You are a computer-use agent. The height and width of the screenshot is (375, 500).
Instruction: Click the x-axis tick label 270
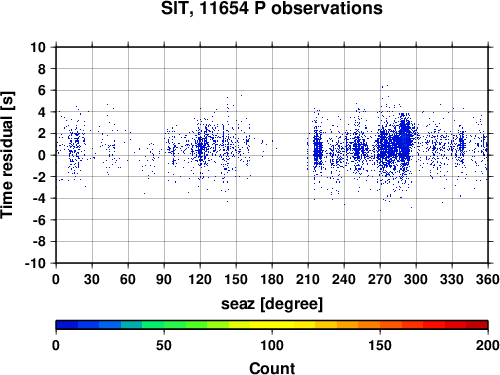coord(380,279)
